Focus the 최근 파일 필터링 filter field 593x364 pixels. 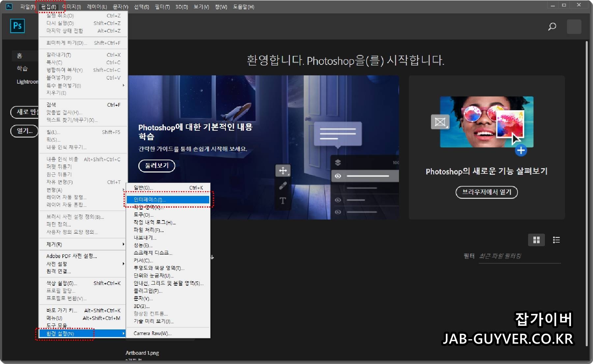click(520, 256)
